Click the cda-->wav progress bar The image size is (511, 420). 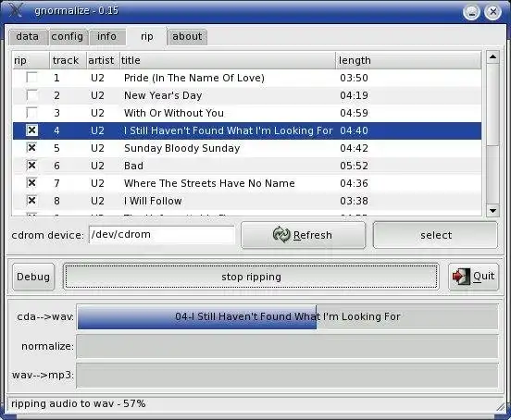tap(287, 316)
